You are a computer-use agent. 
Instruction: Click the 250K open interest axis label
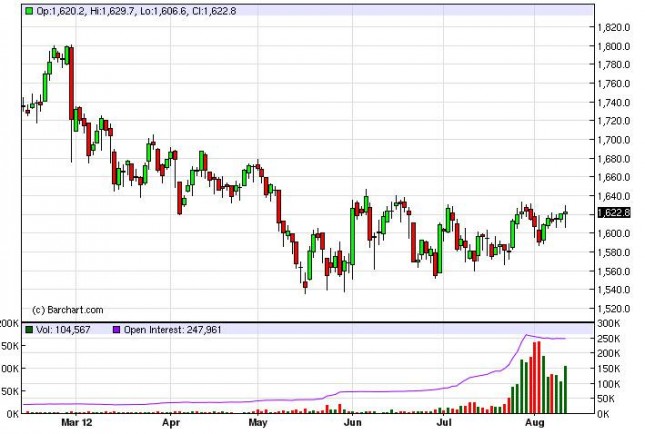609,339
